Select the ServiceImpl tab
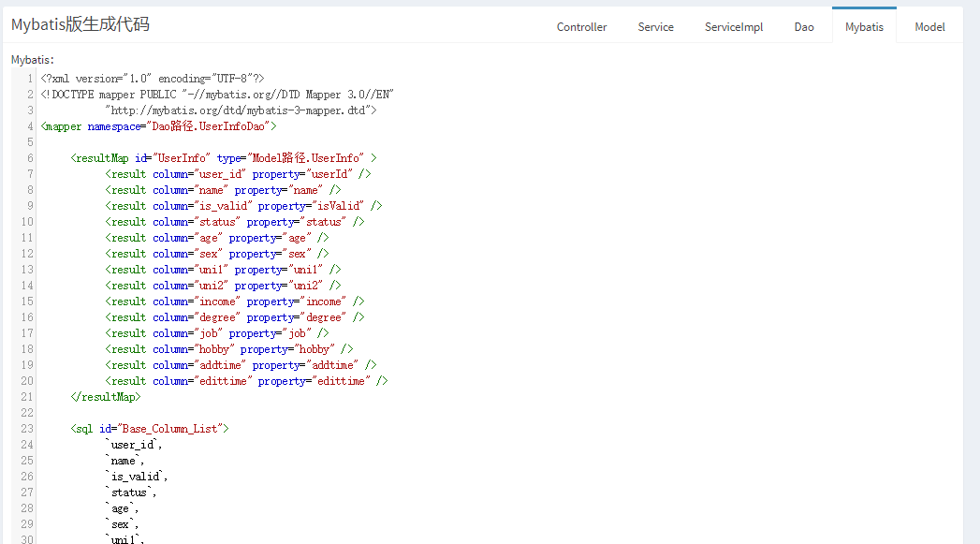The width and height of the screenshot is (980, 544). pyautogui.click(x=733, y=27)
